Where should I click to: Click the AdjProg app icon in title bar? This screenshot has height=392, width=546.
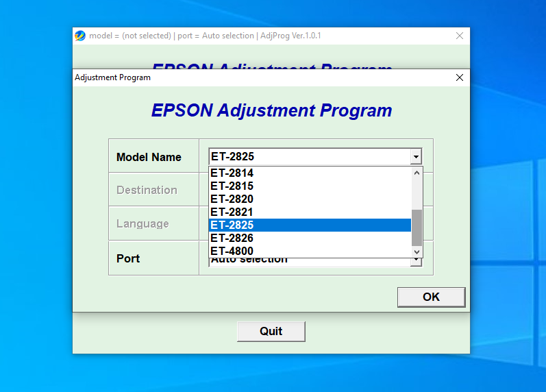tap(80, 36)
